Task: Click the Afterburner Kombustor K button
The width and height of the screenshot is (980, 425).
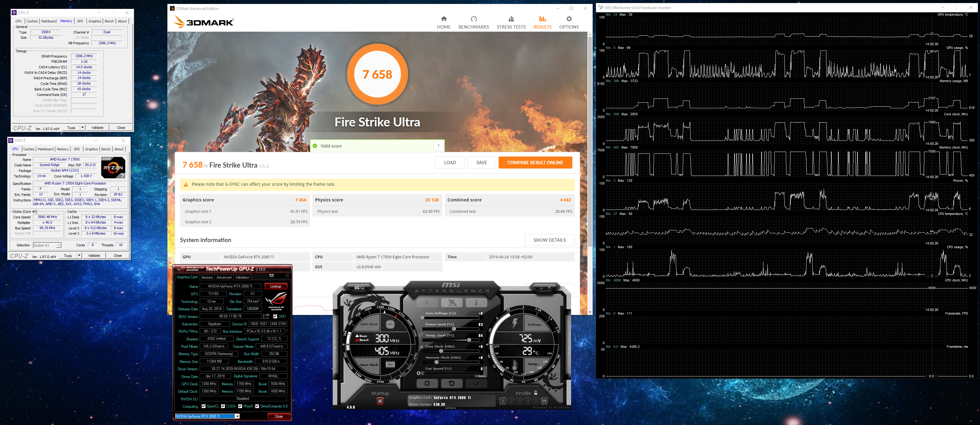Action: click(427, 303)
